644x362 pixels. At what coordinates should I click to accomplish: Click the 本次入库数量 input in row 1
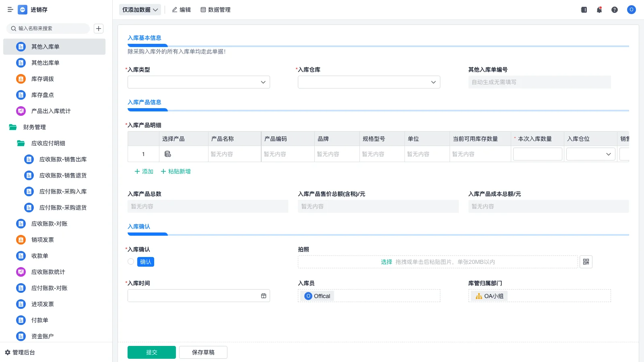(x=538, y=154)
